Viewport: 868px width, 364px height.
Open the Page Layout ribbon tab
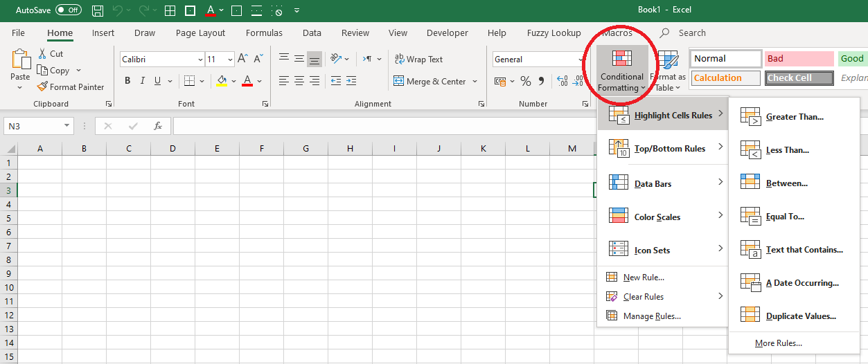[200, 33]
